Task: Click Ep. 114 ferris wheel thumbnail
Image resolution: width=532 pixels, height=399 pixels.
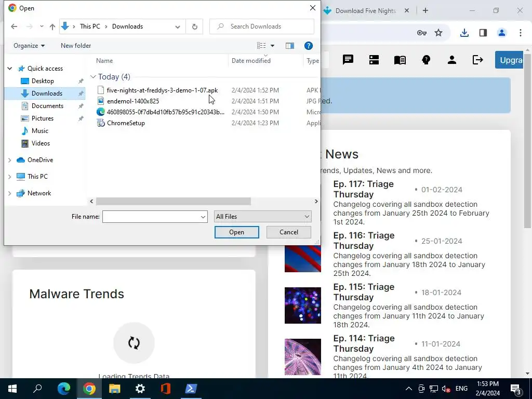Action: click(303, 357)
